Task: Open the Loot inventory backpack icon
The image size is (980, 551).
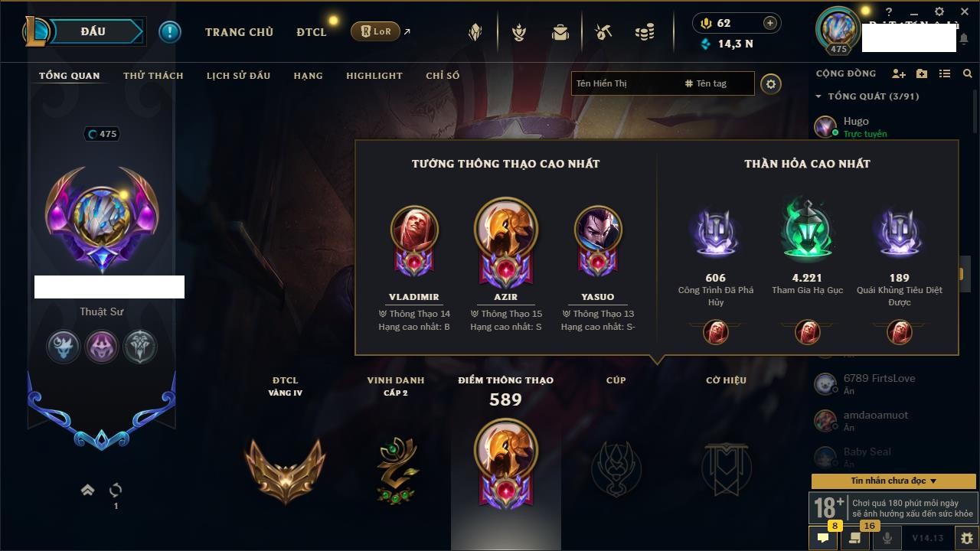Action: click(x=560, y=33)
